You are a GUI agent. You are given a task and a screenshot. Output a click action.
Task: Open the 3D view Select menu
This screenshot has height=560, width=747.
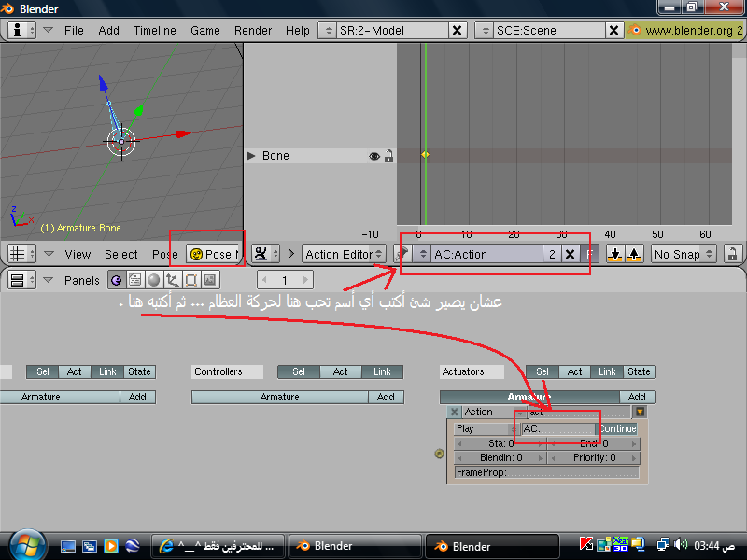click(121, 254)
